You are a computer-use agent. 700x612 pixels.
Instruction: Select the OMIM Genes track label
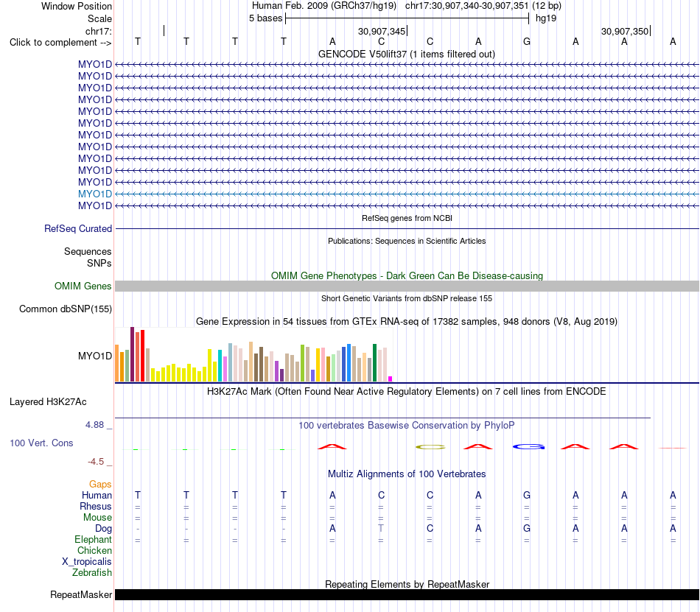[x=83, y=286]
